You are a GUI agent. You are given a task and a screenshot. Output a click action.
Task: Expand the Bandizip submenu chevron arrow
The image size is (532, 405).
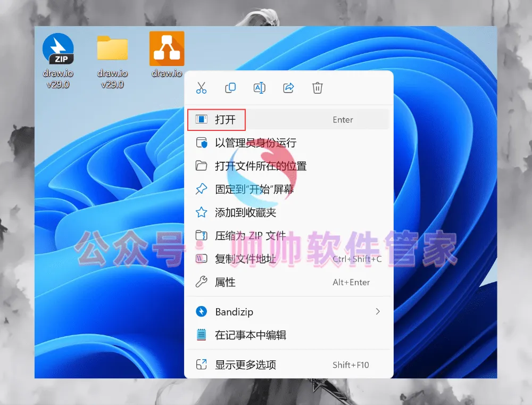click(378, 311)
